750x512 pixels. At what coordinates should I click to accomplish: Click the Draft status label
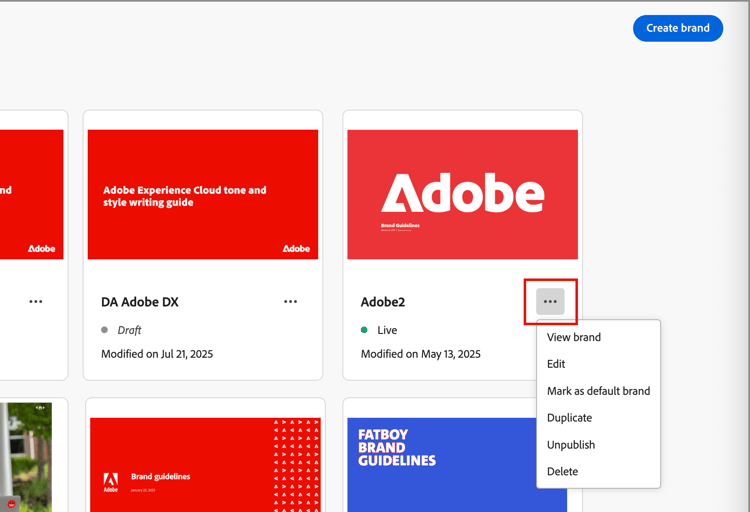click(129, 330)
